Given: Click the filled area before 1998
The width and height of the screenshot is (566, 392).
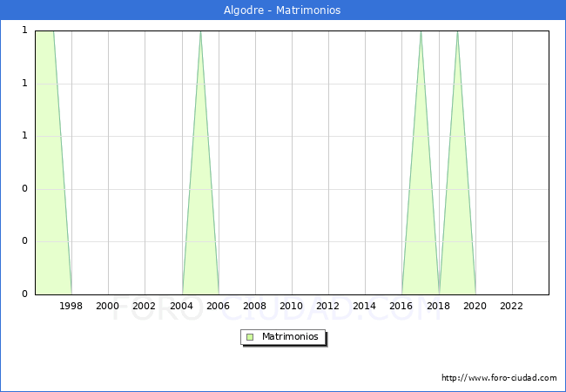Looking at the screenshot, I should coord(49,162).
